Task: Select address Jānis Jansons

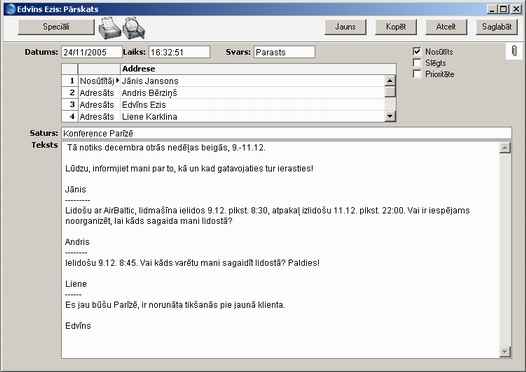Action: pos(252,81)
